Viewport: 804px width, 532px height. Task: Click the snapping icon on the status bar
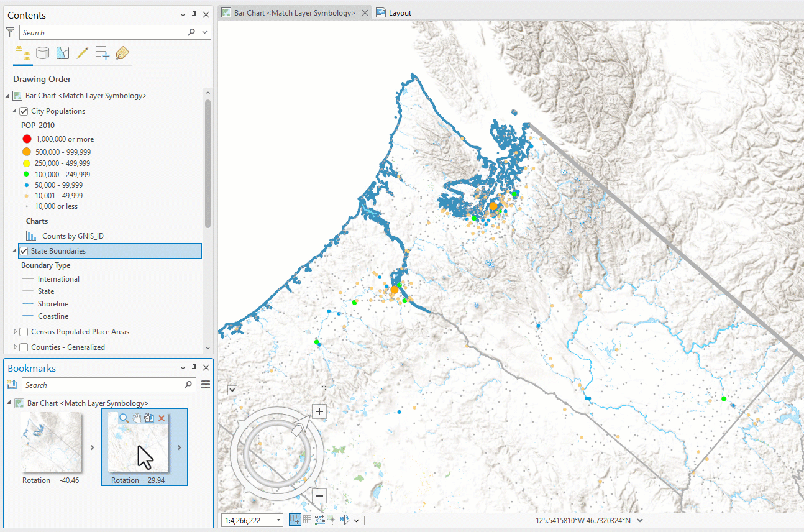[332, 520]
